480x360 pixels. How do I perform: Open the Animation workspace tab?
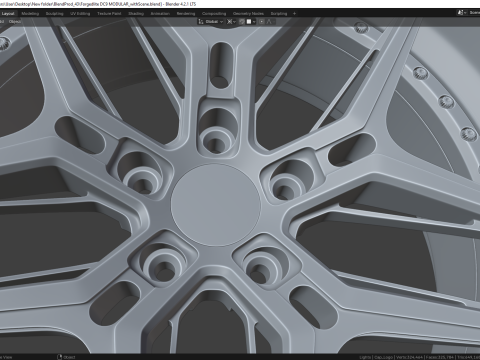(160, 14)
